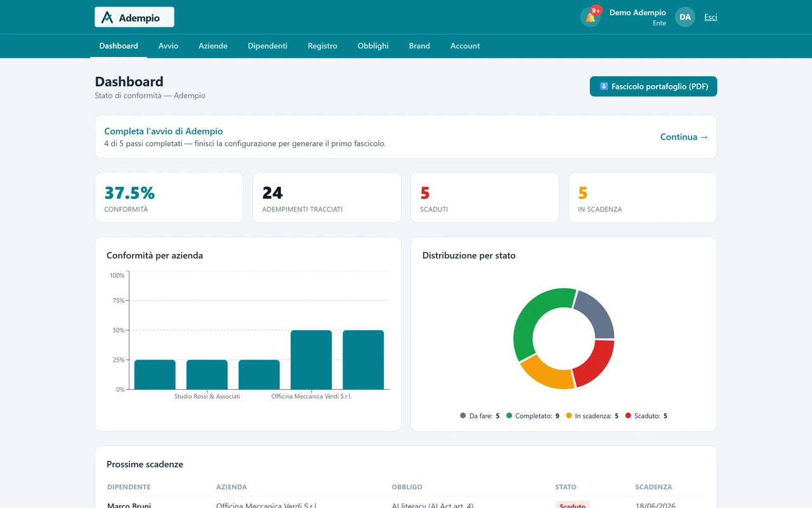Download Fascicolo portafoglio (PDF)

[653, 86]
